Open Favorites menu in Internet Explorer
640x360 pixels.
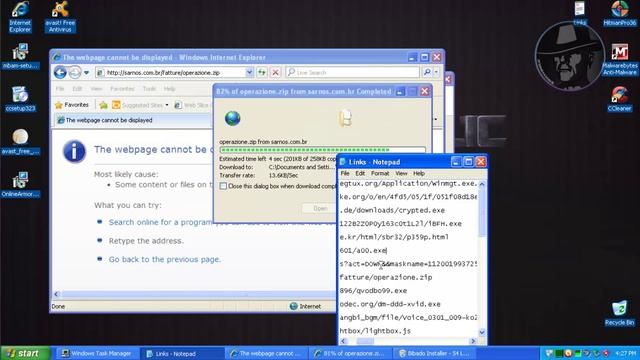pyautogui.click(x=122, y=89)
